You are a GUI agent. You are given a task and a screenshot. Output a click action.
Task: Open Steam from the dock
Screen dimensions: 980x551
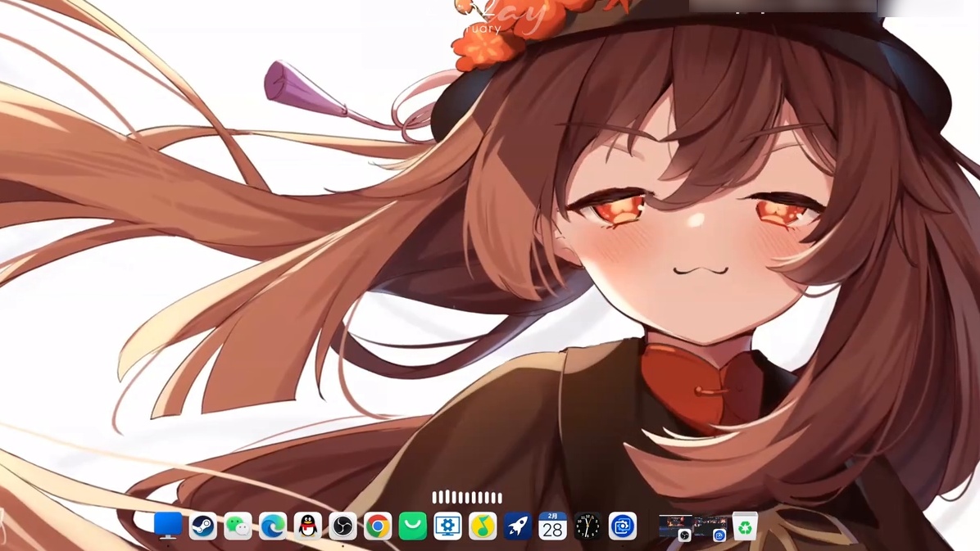(x=203, y=526)
